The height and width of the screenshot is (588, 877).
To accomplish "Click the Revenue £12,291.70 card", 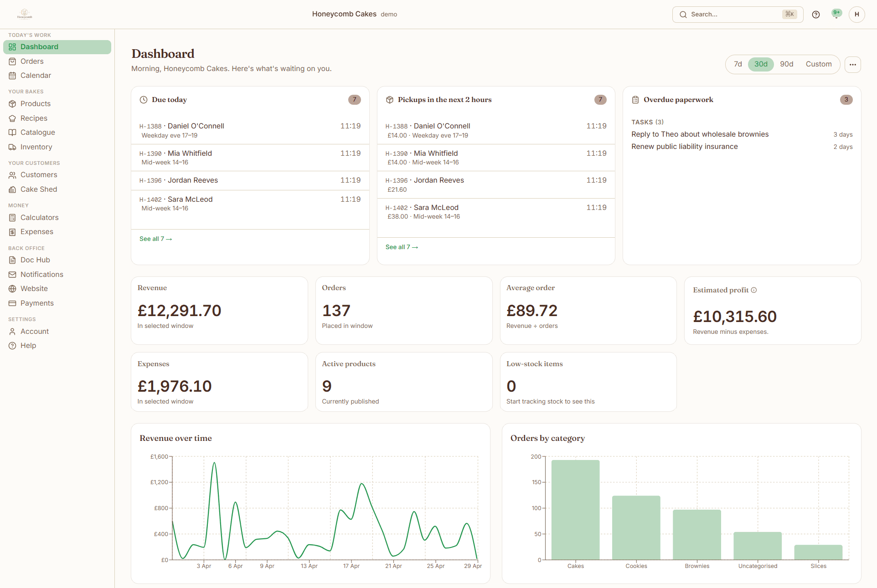I will click(219, 311).
